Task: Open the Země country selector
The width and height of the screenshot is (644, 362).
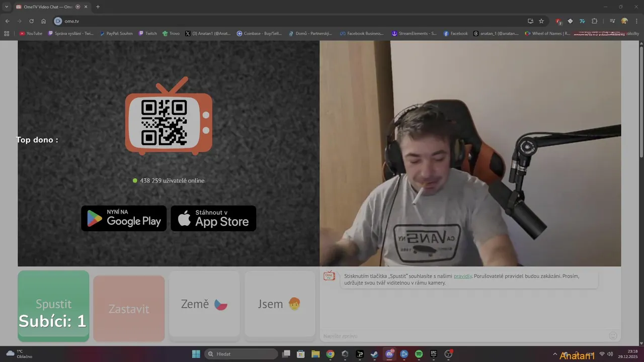Action: (204, 304)
